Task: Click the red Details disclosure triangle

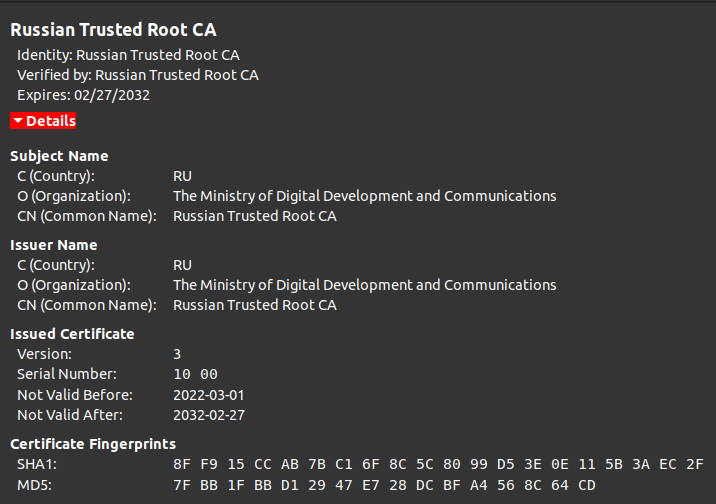Action: (x=18, y=121)
